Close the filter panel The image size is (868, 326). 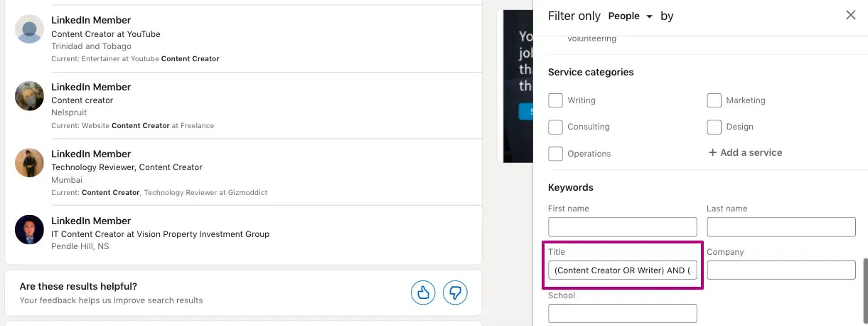coord(850,15)
